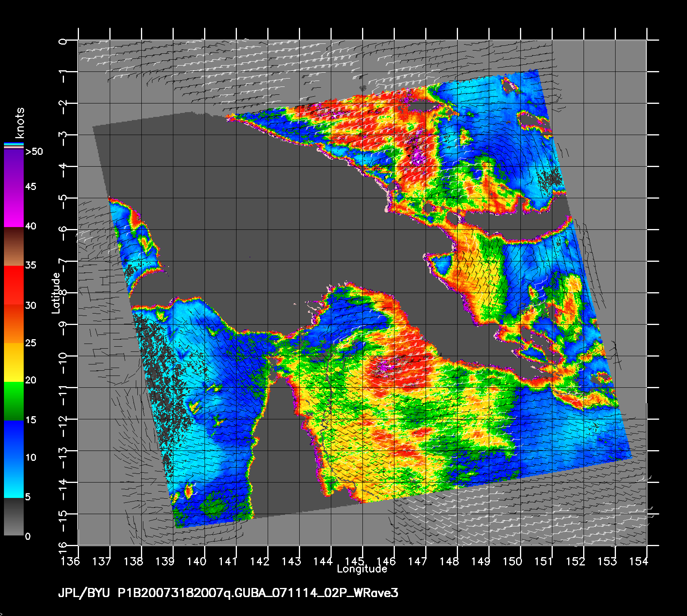Select the '25' colorbar label
Image resolution: width=687 pixels, height=616 pixels.
click(x=31, y=343)
